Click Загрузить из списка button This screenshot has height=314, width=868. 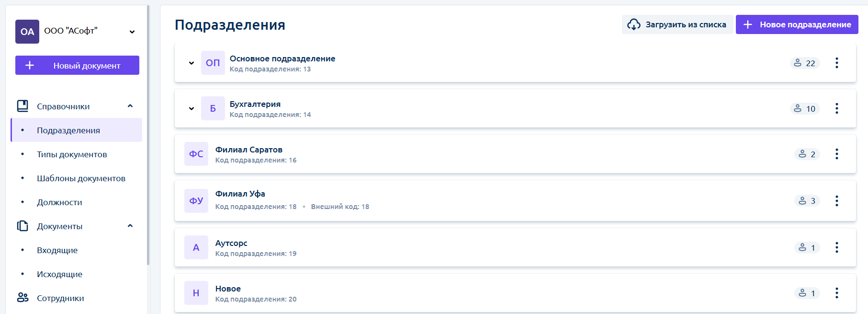(677, 24)
